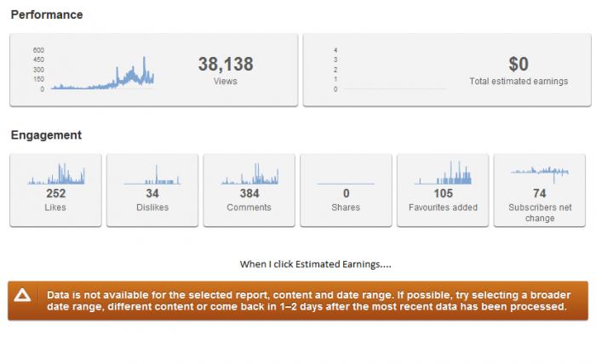Click the Likes sparkline chart
Screen dimensions: 596x364
pyautogui.click(x=56, y=174)
